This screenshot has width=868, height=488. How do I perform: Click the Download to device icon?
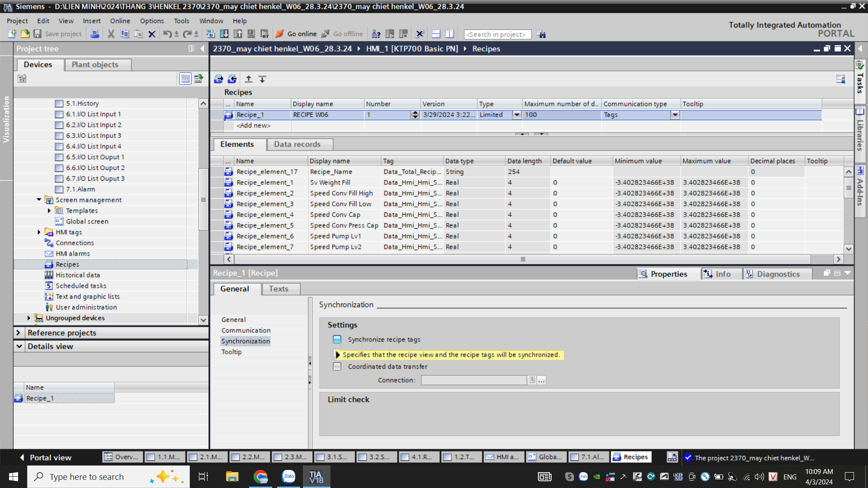tap(224, 34)
